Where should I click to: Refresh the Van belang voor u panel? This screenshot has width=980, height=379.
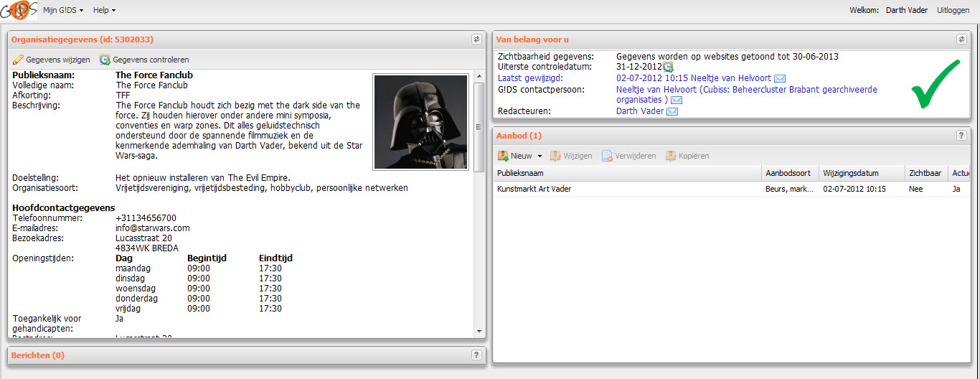(961, 39)
